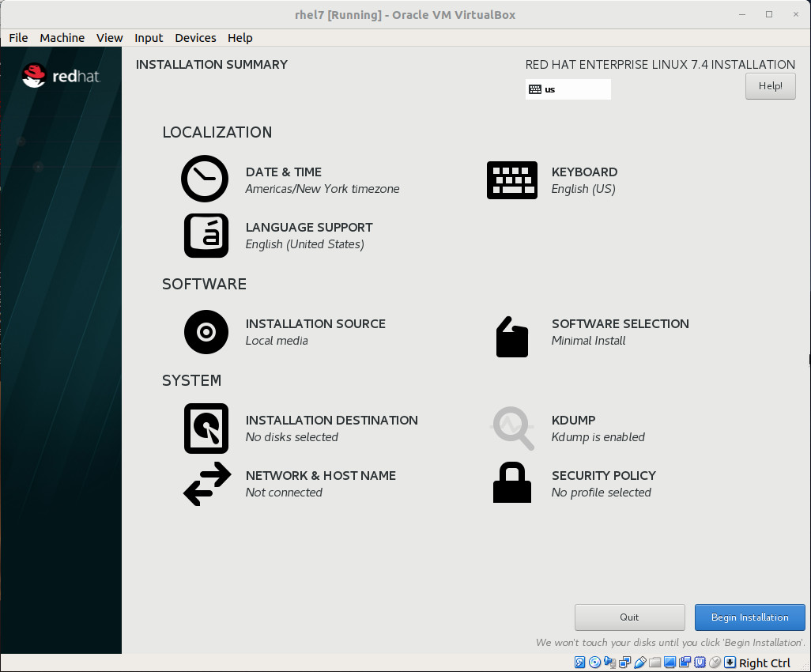Open the Input menu

point(149,38)
